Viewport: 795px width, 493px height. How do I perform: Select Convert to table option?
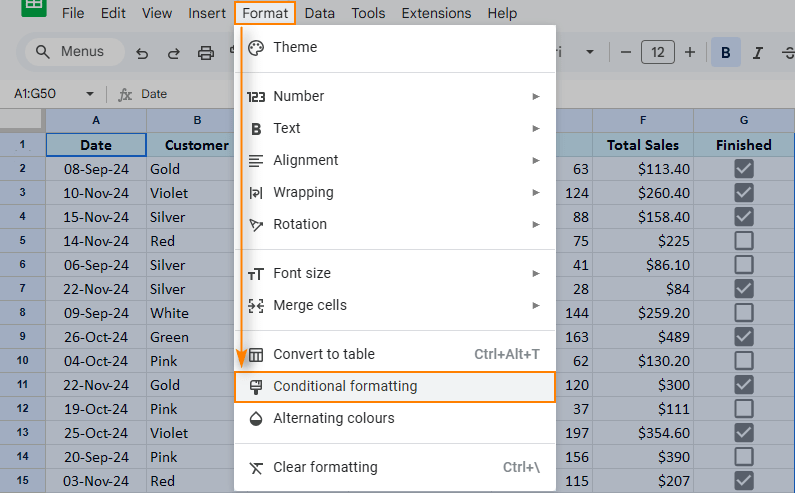395,355
